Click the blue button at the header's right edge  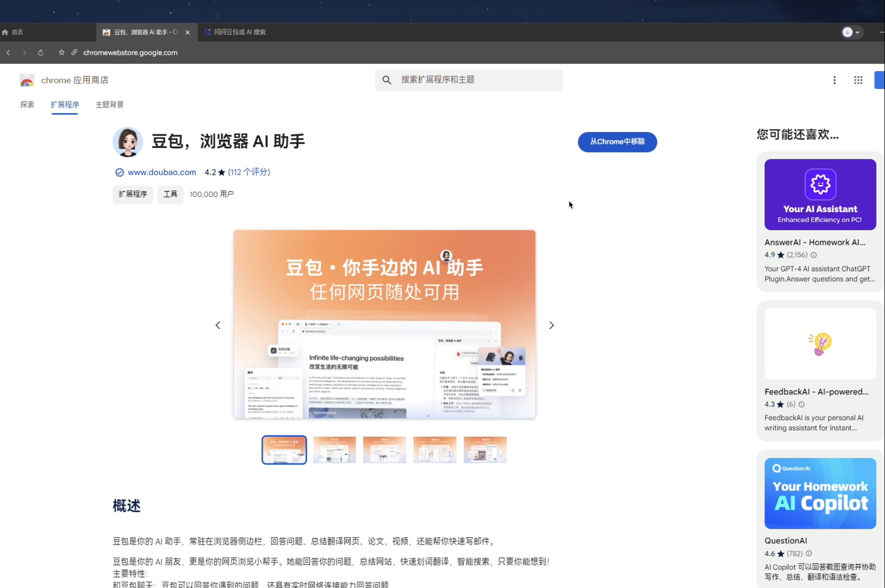coord(880,80)
